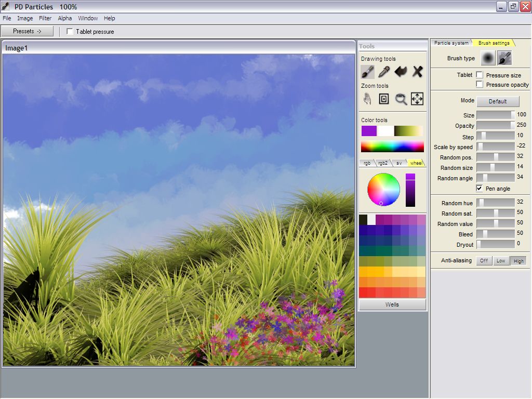Image resolution: width=532 pixels, height=399 pixels.
Task: Click the four-arrow fit view icon
Action: click(x=417, y=99)
